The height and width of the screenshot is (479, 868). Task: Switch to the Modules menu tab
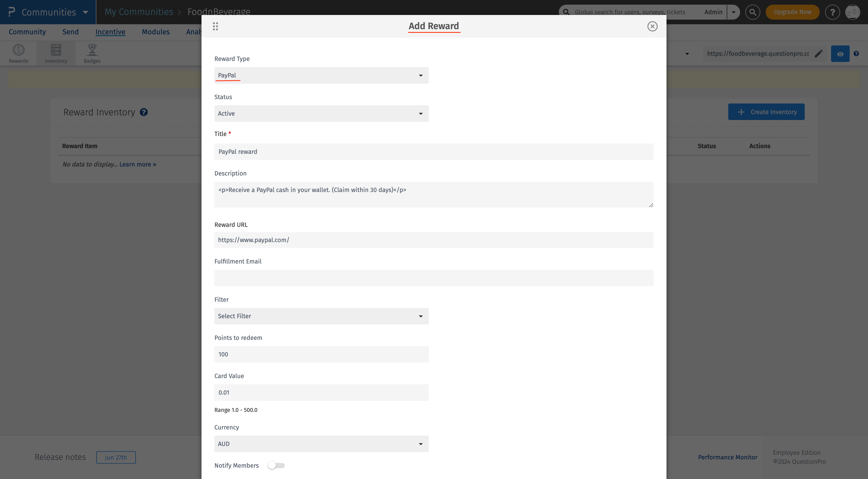(156, 32)
